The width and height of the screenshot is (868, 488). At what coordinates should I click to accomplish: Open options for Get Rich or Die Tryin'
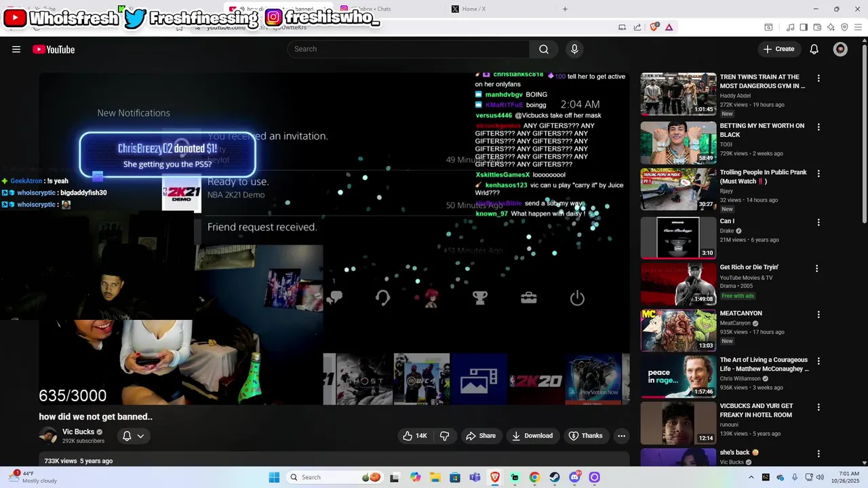click(816, 268)
